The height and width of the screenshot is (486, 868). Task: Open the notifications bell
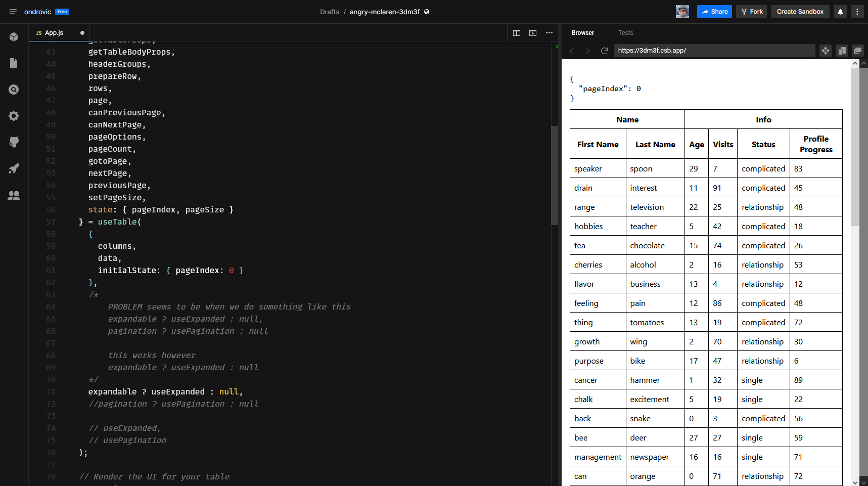tap(841, 12)
